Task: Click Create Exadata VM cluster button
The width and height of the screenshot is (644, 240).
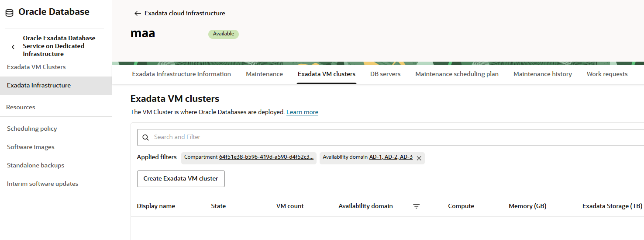Action: tap(181, 179)
